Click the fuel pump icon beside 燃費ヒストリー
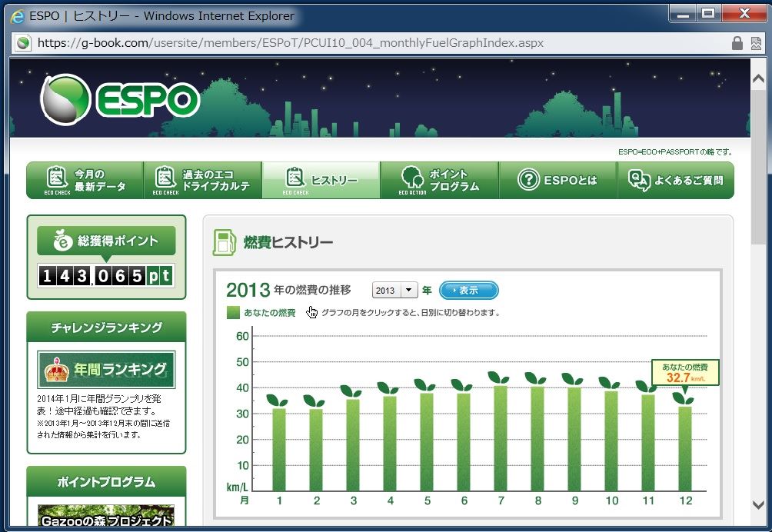The width and height of the screenshot is (772, 532). (x=224, y=242)
